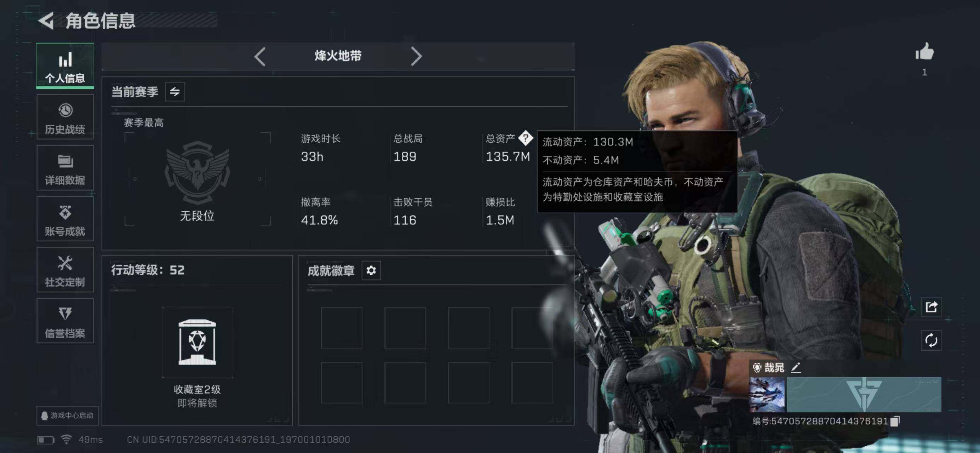
Task: Switch to next mode with right chevron
Action: (x=417, y=57)
